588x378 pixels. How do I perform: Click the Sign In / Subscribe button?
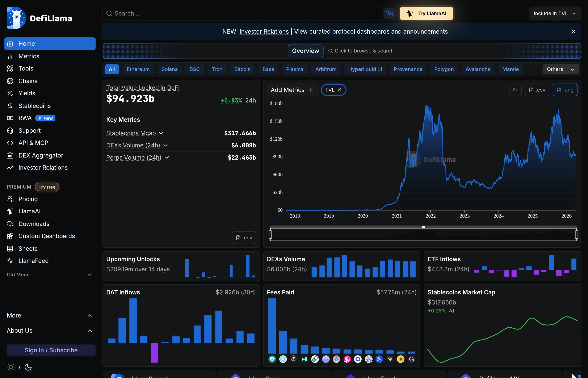click(x=51, y=350)
